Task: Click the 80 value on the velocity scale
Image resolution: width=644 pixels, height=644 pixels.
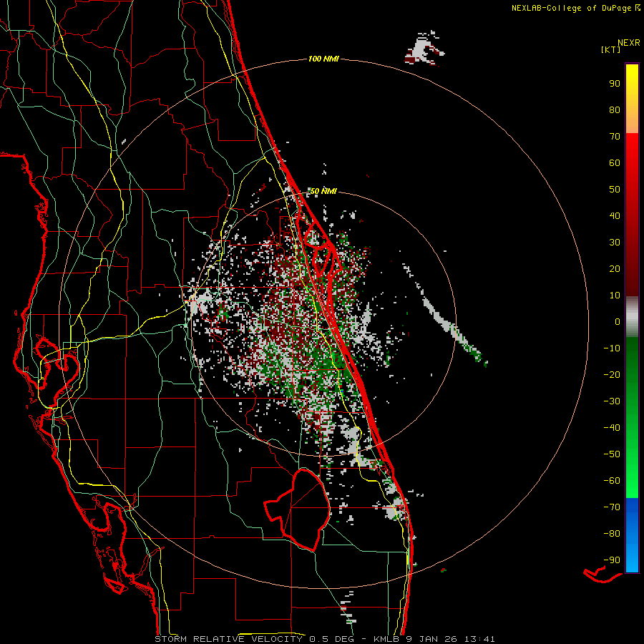Action: tap(615, 109)
